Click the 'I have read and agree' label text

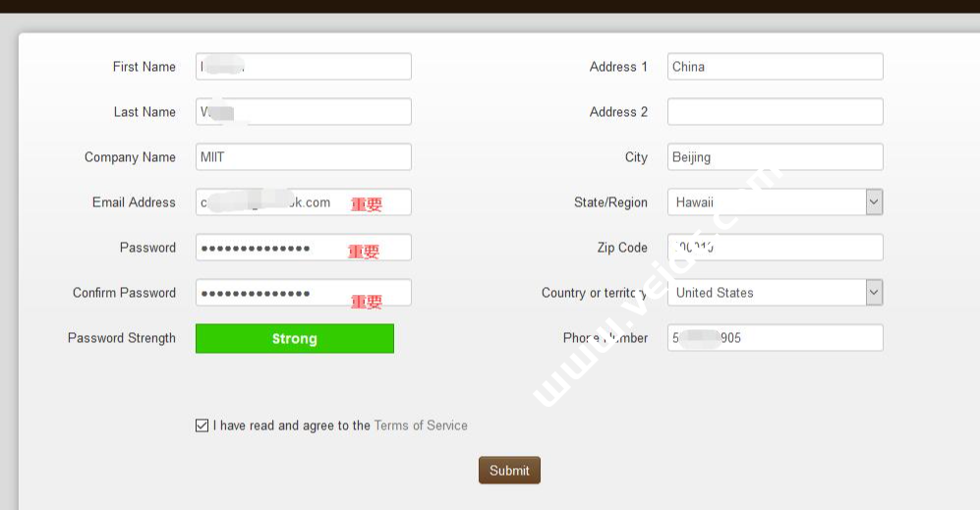tap(292, 425)
